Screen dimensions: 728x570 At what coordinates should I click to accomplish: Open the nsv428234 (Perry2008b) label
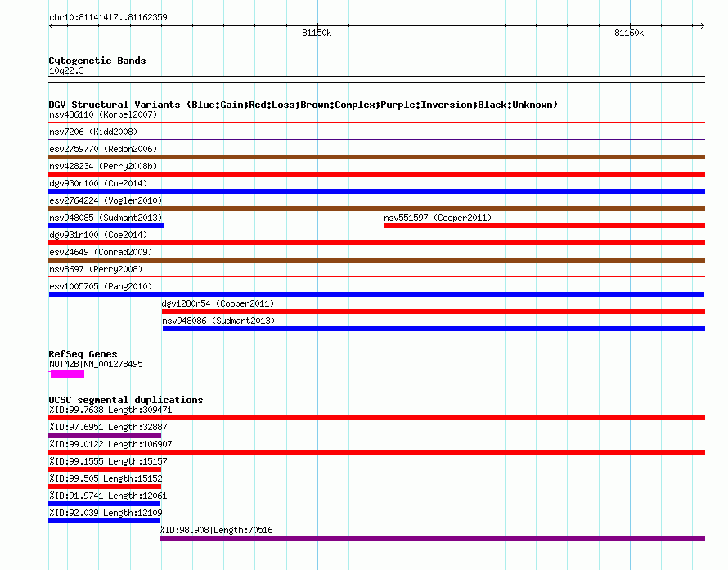[x=103, y=166]
